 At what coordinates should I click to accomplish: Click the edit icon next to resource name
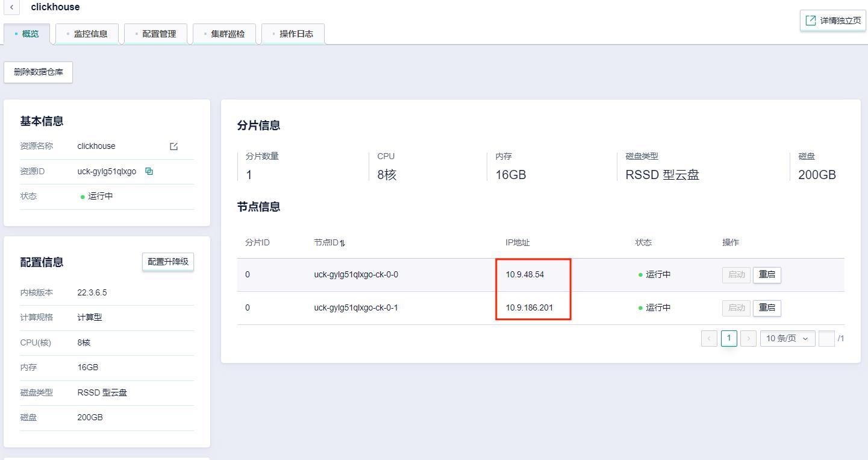point(174,147)
